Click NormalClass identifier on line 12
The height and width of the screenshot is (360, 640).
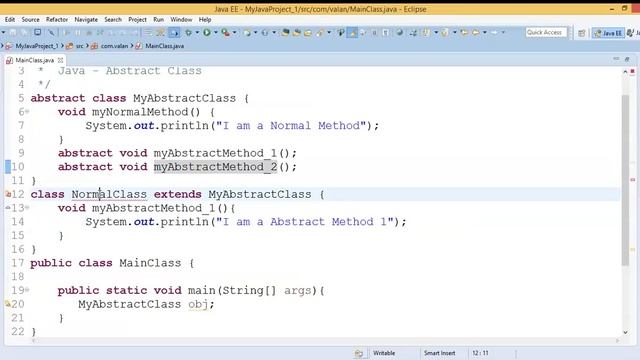click(109, 194)
